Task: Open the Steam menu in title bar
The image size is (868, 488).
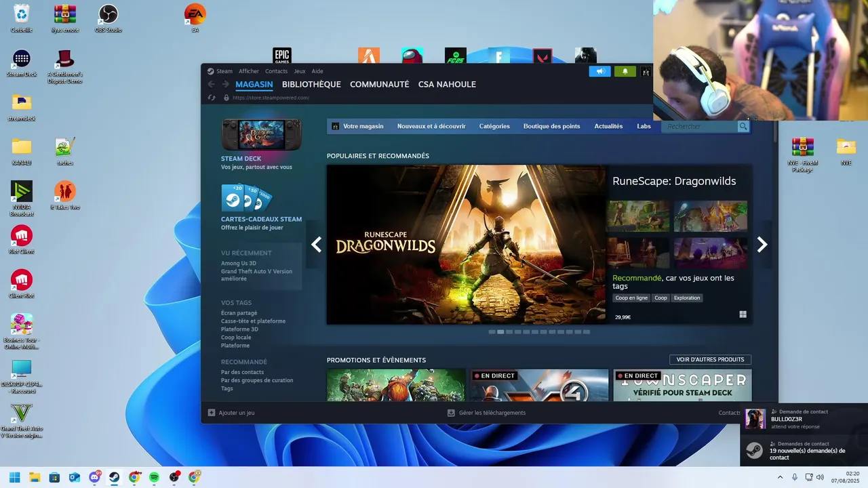Action: [224, 71]
